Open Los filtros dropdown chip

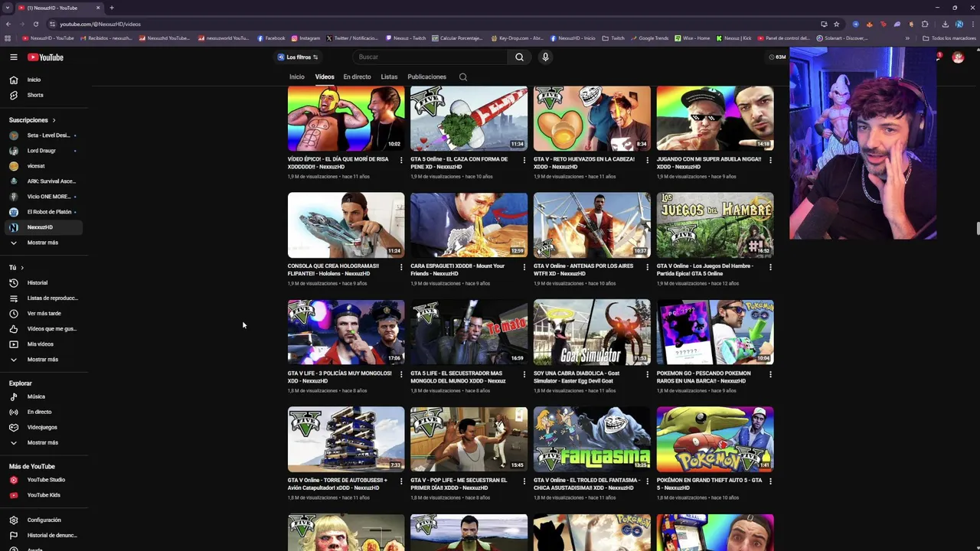point(298,57)
